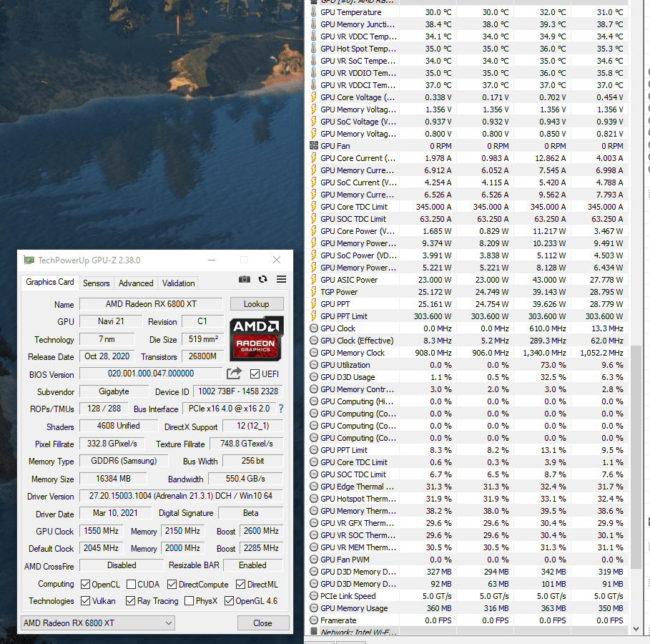650x644 pixels.
Task: Take a GPU-Z screenshot with camera icon
Action: pyautogui.click(x=244, y=279)
